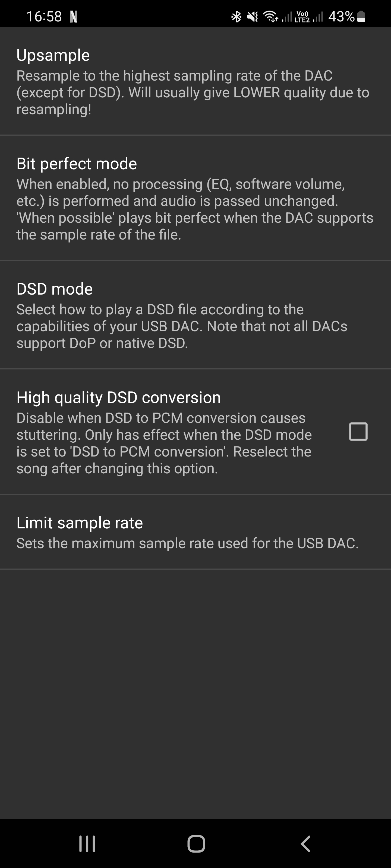Viewport: 391px width, 868px height.
Task: Tap the Wi-Fi status bar icon
Action: 270,17
